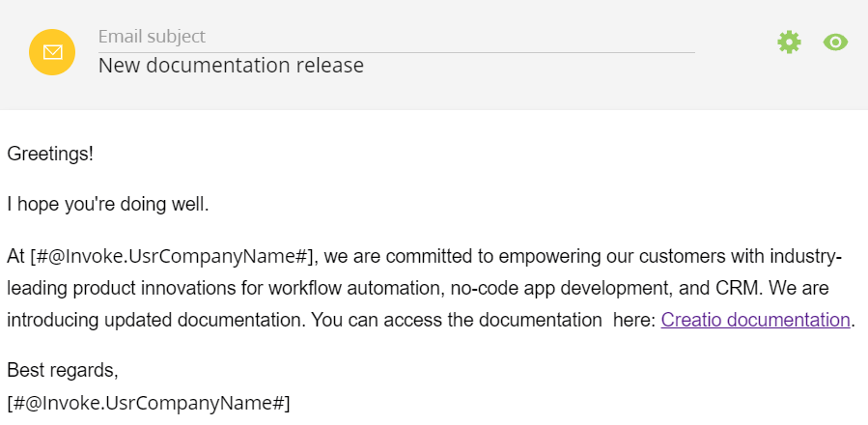Place cursor in the 'Greetings!' line
This screenshot has width=868, height=425.
(x=50, y=154)
